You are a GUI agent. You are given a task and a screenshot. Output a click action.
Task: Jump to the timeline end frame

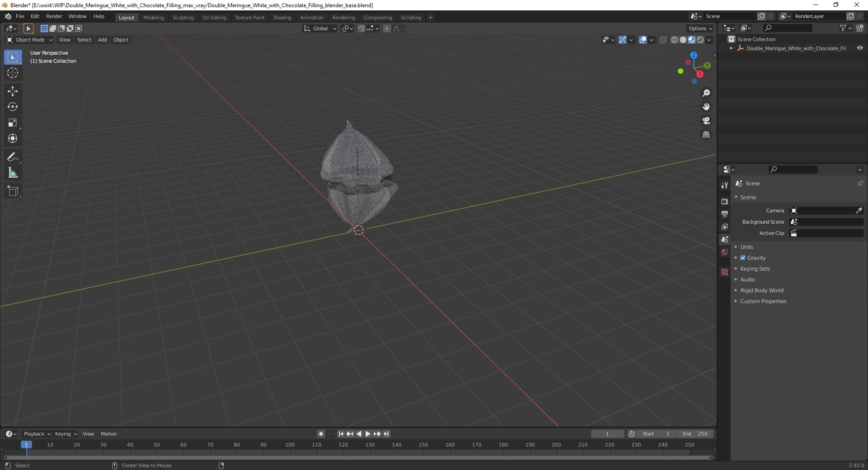click(x=386, y=434)
